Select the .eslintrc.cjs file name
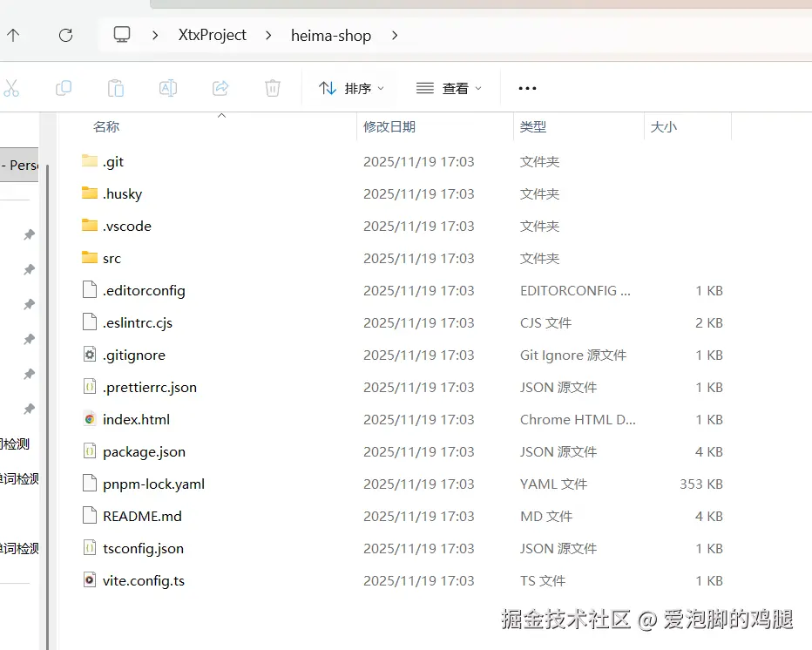This screenshot has width=812, height=650. pyautogui.click(x=138, y=322)
